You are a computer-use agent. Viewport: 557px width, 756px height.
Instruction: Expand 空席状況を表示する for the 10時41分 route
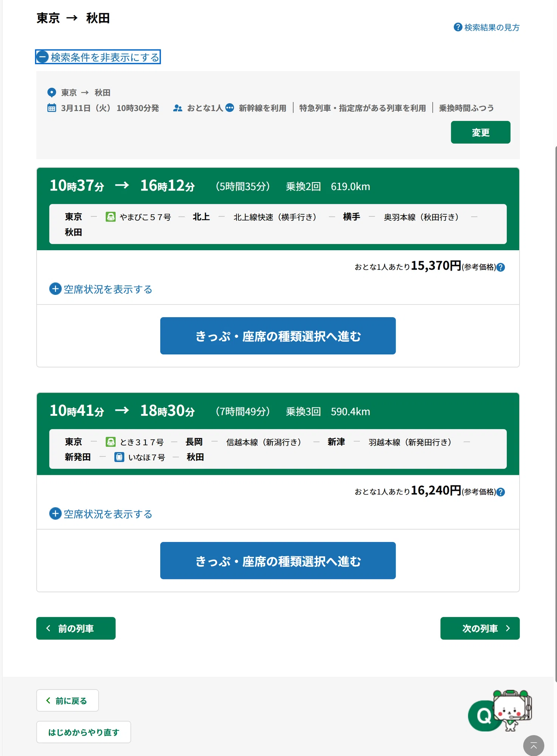point(101,514)
